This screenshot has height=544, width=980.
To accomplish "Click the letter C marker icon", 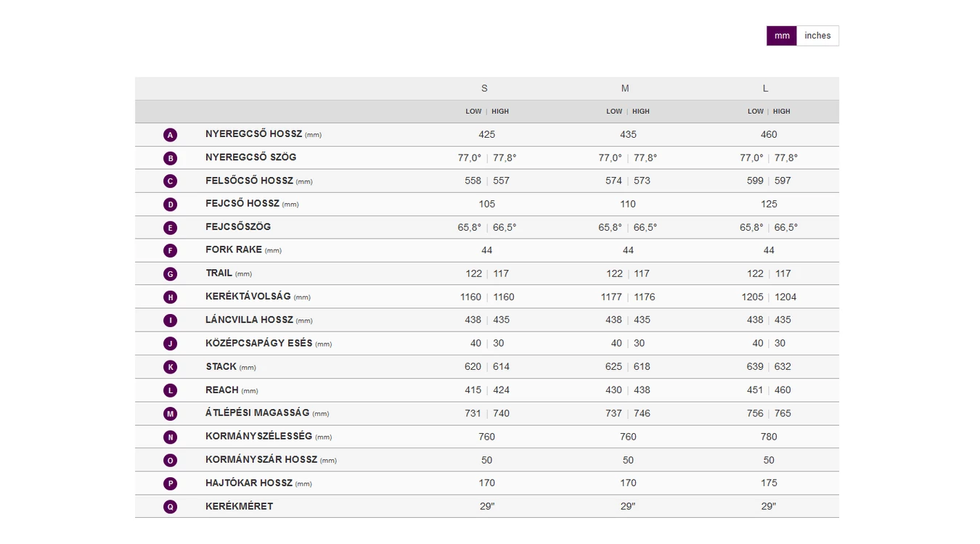I will click(x=170, y=181).
